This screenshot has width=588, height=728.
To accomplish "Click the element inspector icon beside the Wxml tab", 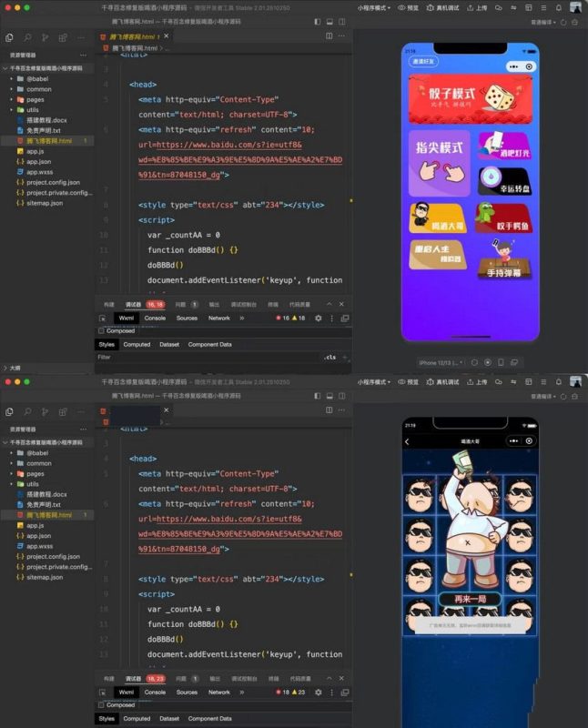I will pyautogui.click(x=102, y=318).
